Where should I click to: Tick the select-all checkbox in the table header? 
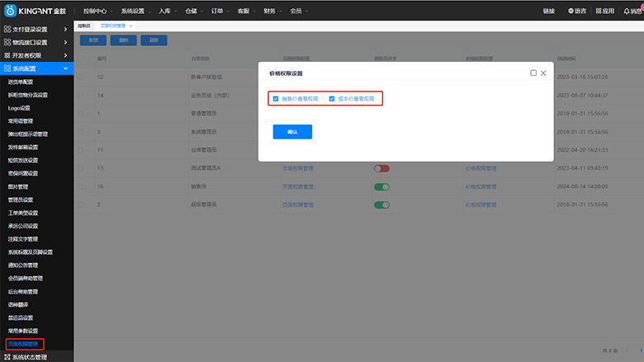click(x=81, y=59)
